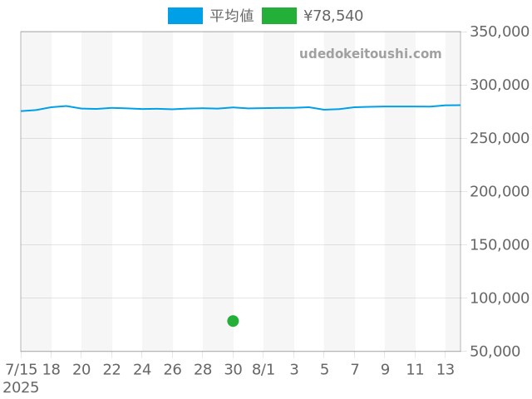Click the 300,000 y-axis label
Viewport: 532px width, 399px height.
tap(500, 85)
